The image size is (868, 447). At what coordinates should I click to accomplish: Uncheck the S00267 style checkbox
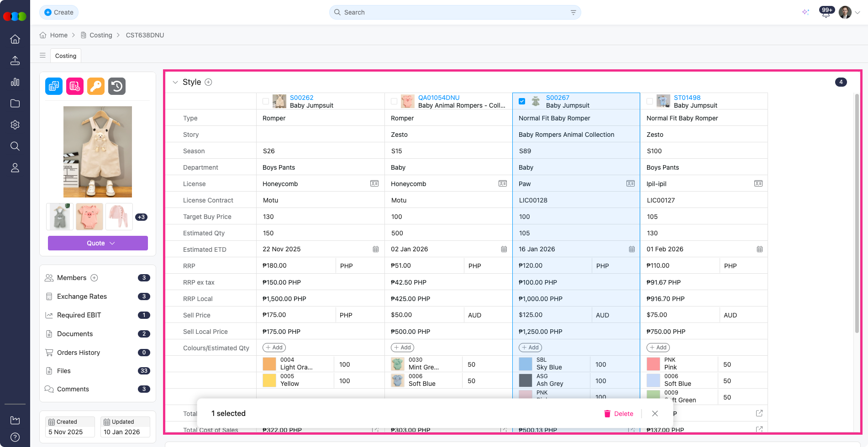click(522, 101)
